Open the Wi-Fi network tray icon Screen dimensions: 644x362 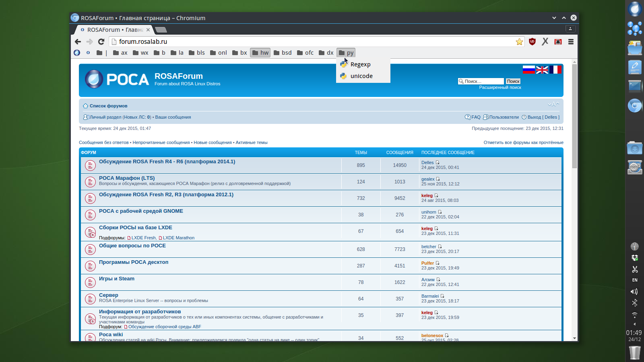(635, 315)
